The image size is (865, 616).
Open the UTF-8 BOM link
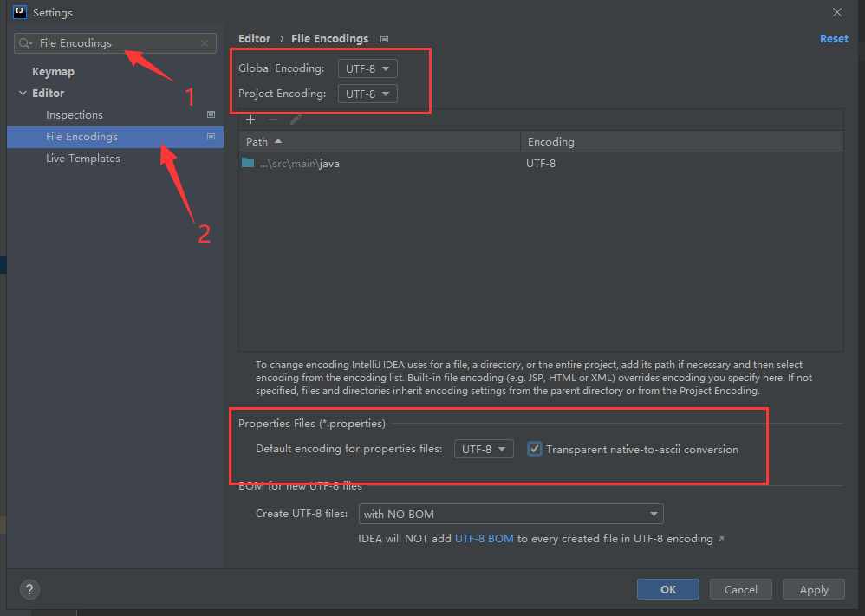coord(484,539)
